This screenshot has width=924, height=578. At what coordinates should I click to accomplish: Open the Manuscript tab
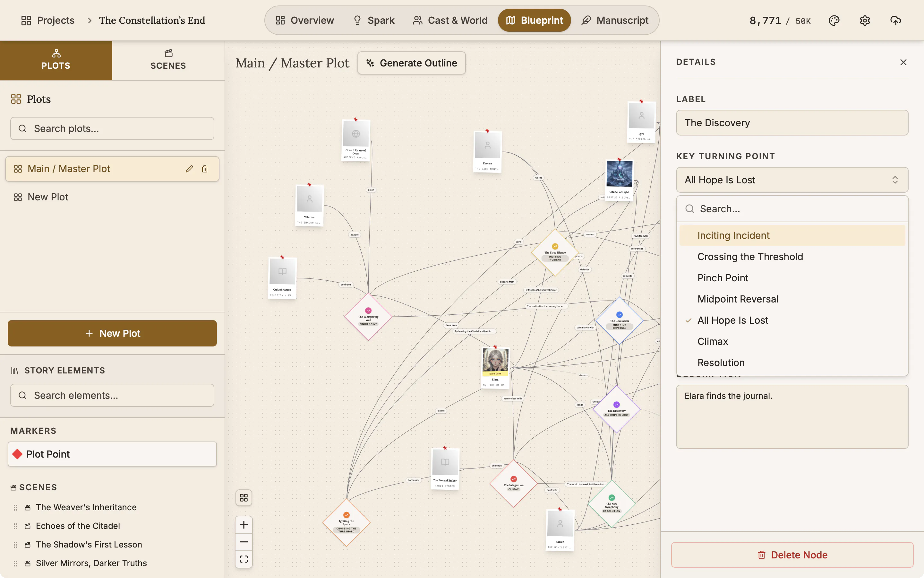click(615, 20)
